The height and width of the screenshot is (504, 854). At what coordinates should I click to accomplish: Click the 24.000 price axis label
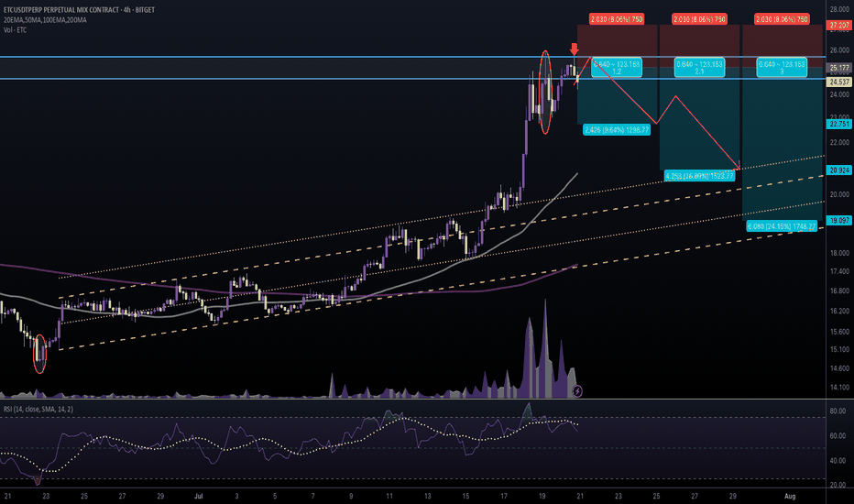839,94
